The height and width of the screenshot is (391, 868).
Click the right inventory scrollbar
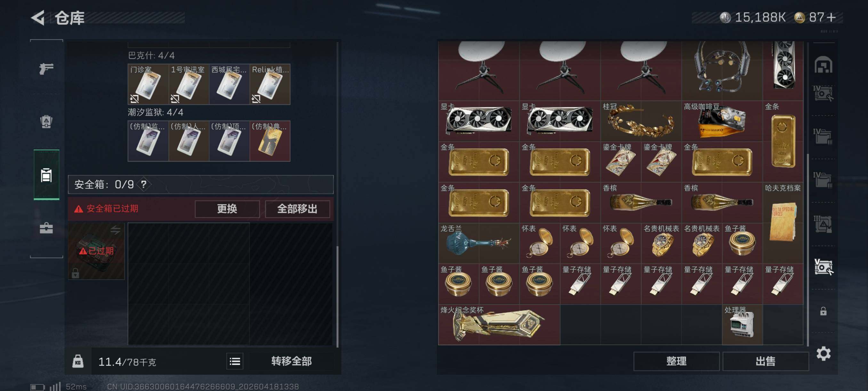coord(808,250)
